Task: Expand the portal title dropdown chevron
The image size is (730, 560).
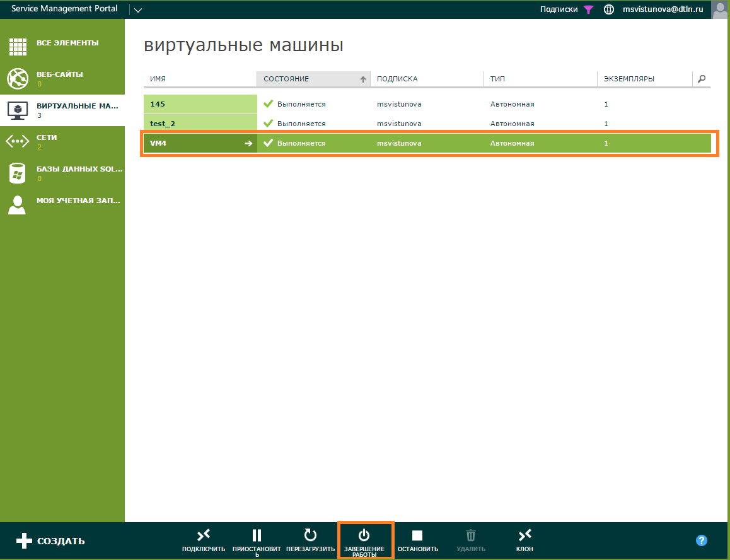Action: tap(137, 10)
